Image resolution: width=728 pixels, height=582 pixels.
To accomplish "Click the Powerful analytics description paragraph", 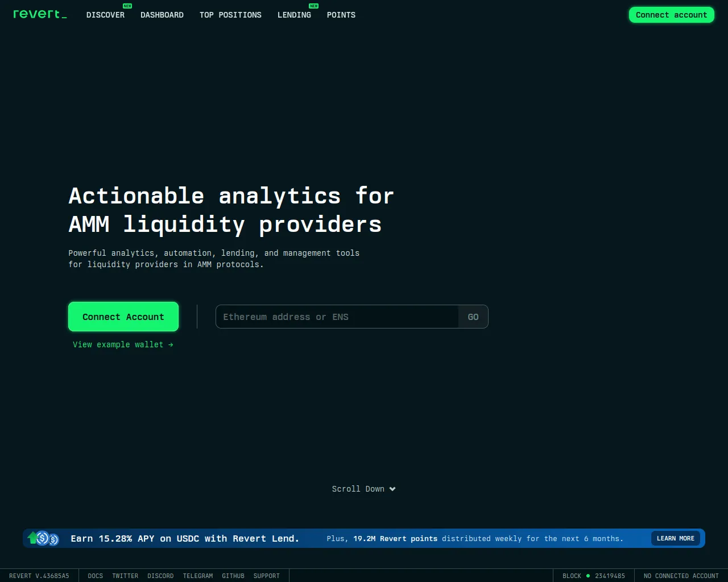I will click(214, 259).
